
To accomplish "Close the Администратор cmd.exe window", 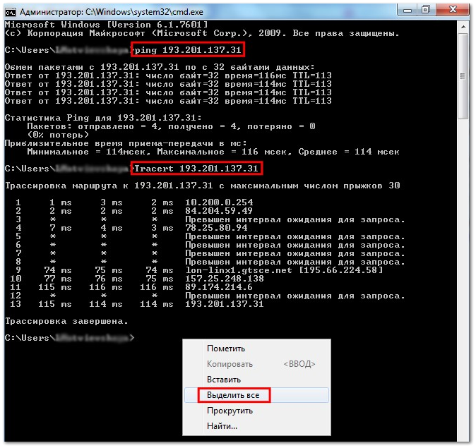I will (x=453, y=10).
